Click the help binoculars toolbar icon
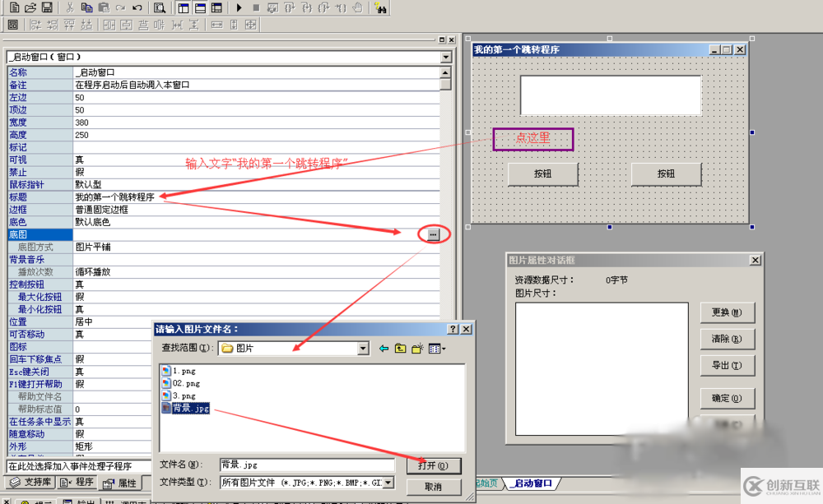823x504 pixels. [380, 8]
